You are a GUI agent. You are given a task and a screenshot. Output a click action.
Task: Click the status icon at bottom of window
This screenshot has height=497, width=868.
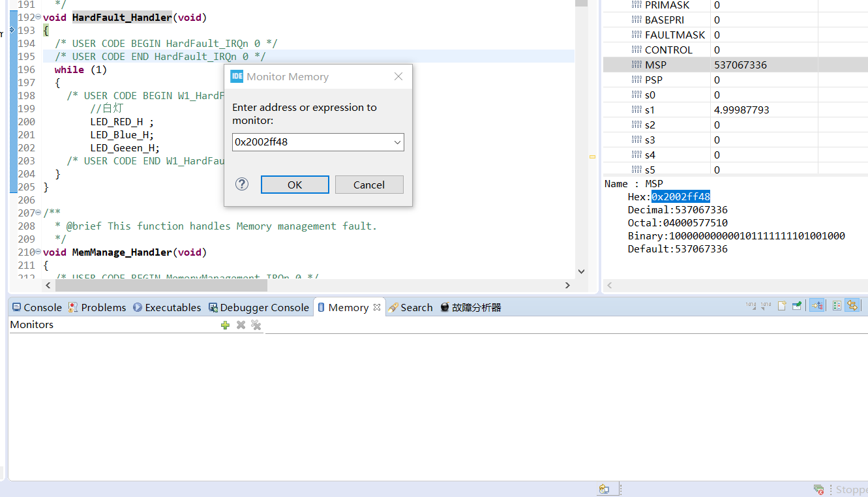pos(606,487)
